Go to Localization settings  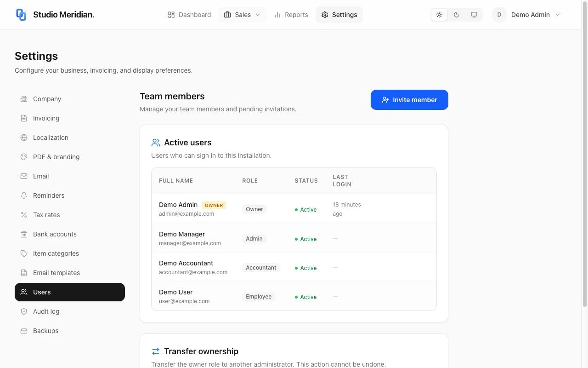(x=70, y=138)
